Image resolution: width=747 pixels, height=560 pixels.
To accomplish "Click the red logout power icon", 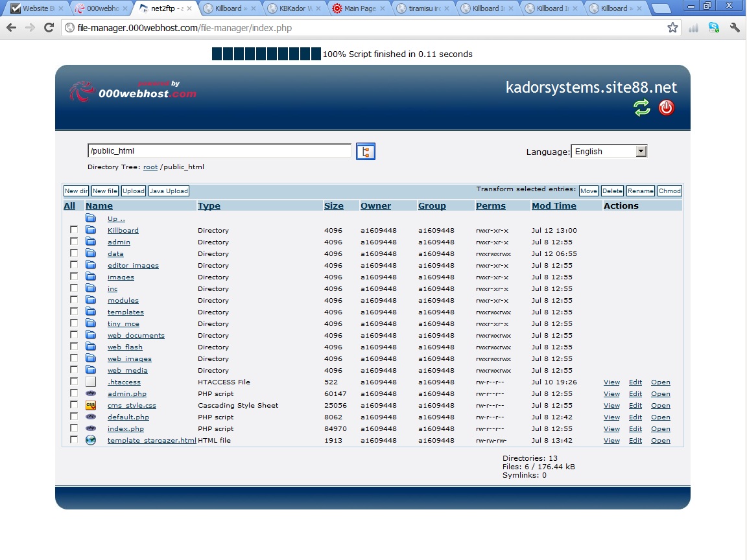I will pos(666,108).
